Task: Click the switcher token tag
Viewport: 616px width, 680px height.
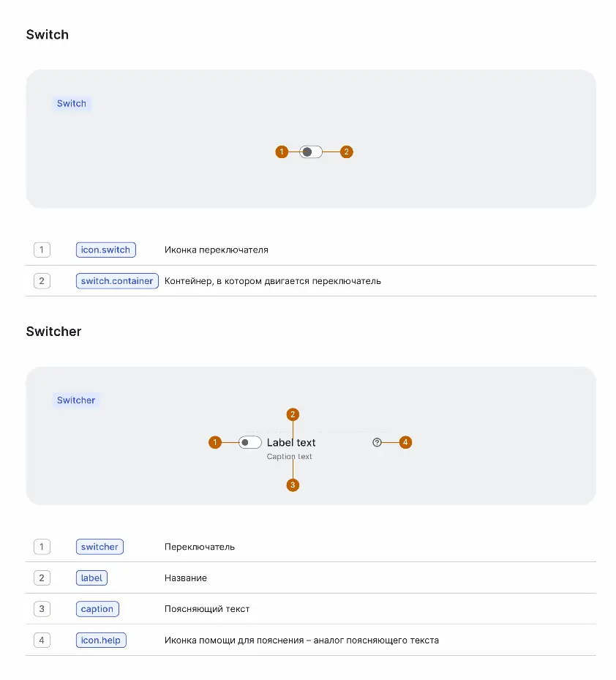Action: (x=99, y=547)
